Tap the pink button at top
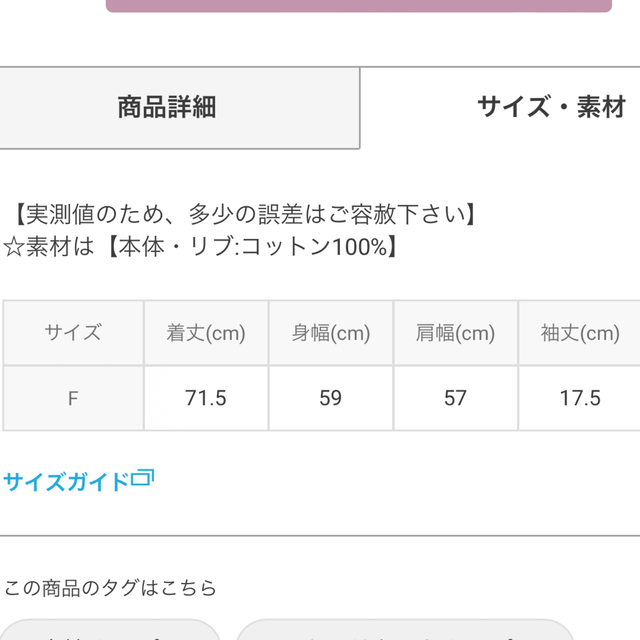 click(x=359, y=6)
